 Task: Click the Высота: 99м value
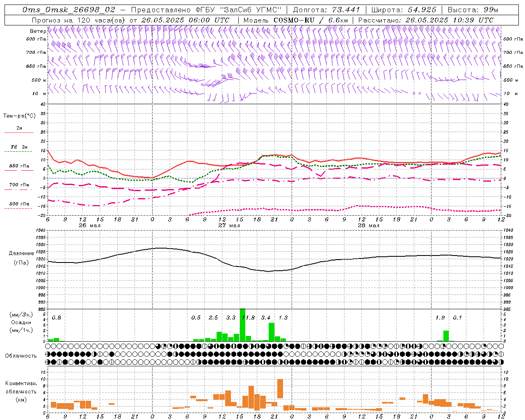(473, 10)
